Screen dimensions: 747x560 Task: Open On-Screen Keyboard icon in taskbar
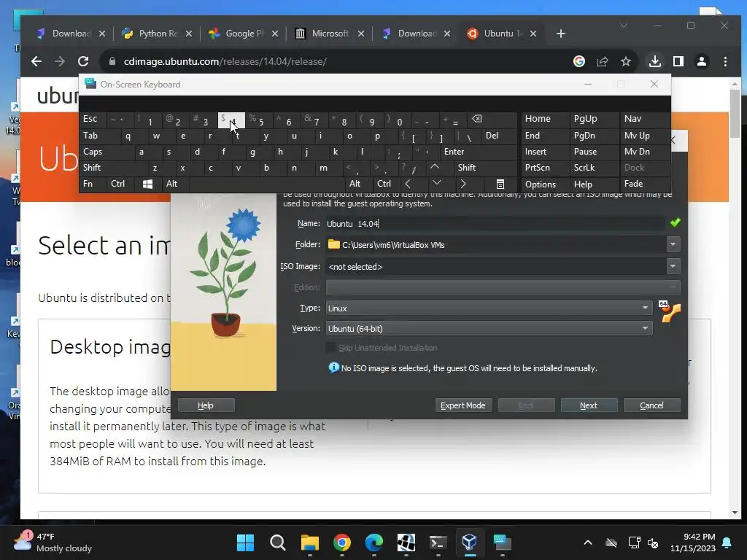coord(502,542)
